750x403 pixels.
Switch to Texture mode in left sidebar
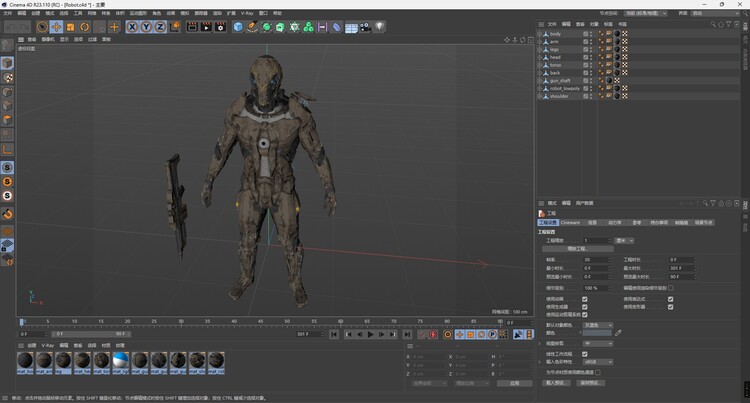[x=7, y=77]
